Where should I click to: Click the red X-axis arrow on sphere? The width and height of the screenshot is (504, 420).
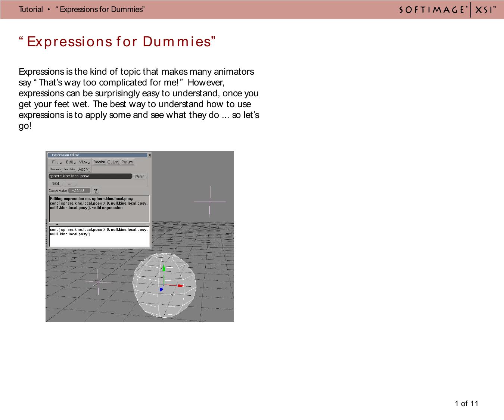point(181,286)
